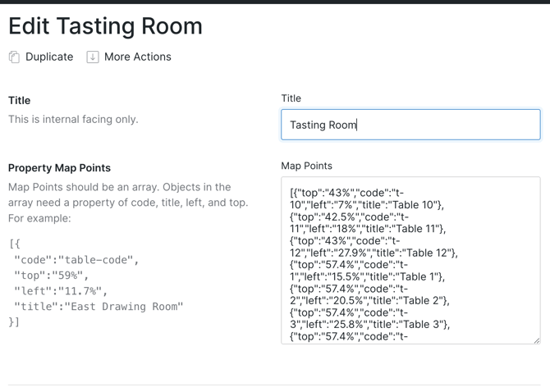Place cursor on "Table 11" in textarea

pos(419,229)
